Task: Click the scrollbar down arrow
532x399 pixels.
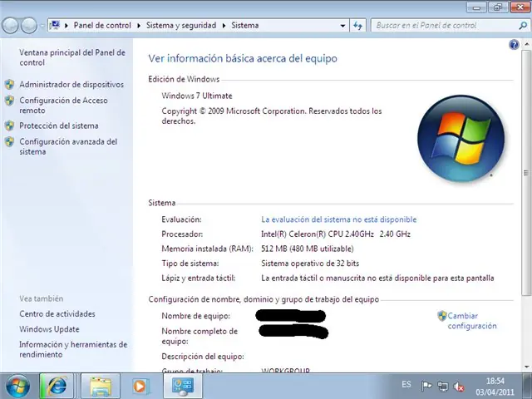Action: (526, 367)
